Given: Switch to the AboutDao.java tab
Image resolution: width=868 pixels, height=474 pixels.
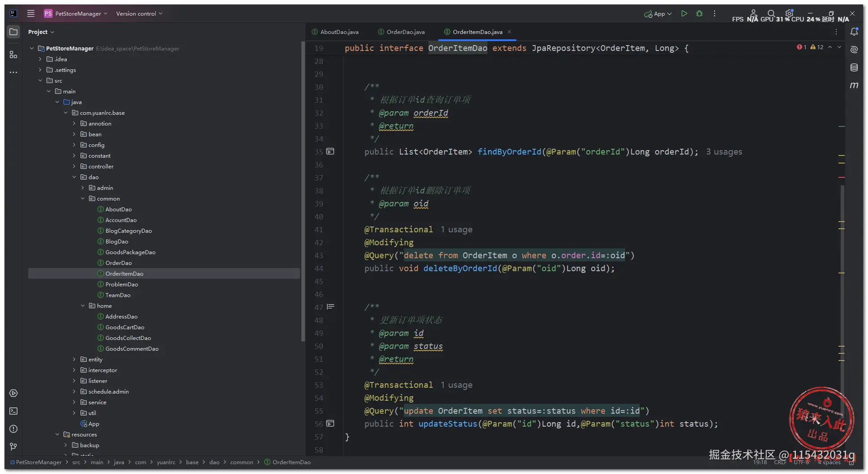Looking at the screenshot, I should 335,32.
